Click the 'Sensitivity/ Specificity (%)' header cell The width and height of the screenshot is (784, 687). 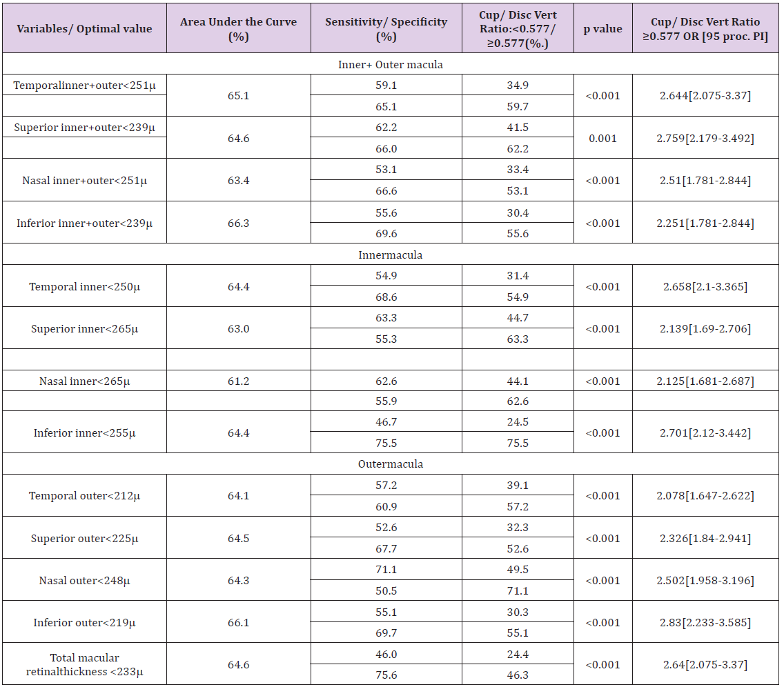point(386,28)
